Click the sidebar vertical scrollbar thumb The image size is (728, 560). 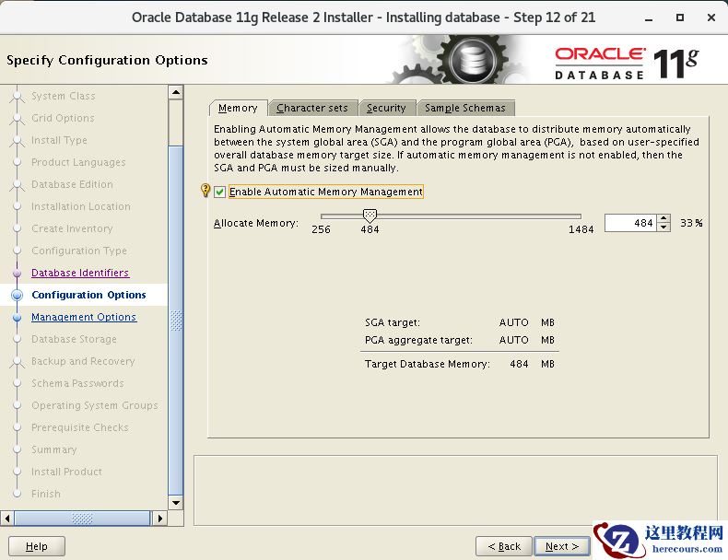point(175,321)
